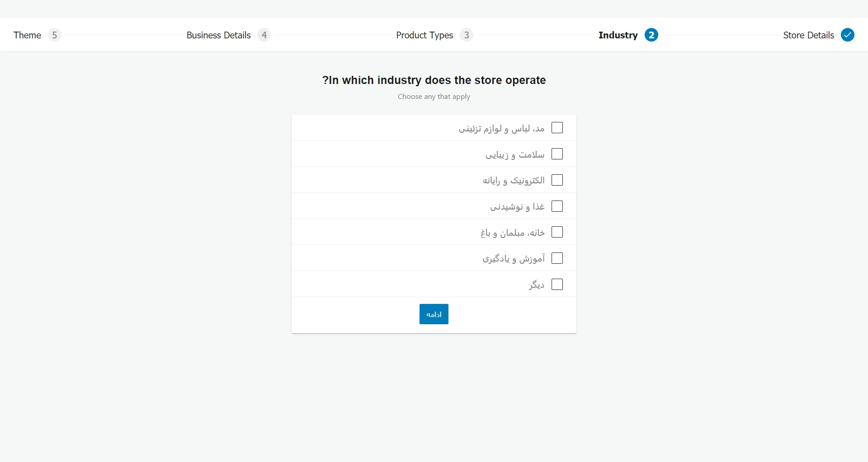Image resolution: width=868 pixels, height=462 pixels.
Task: Click the ادامه continue button
Action: [x=434, y=314]
